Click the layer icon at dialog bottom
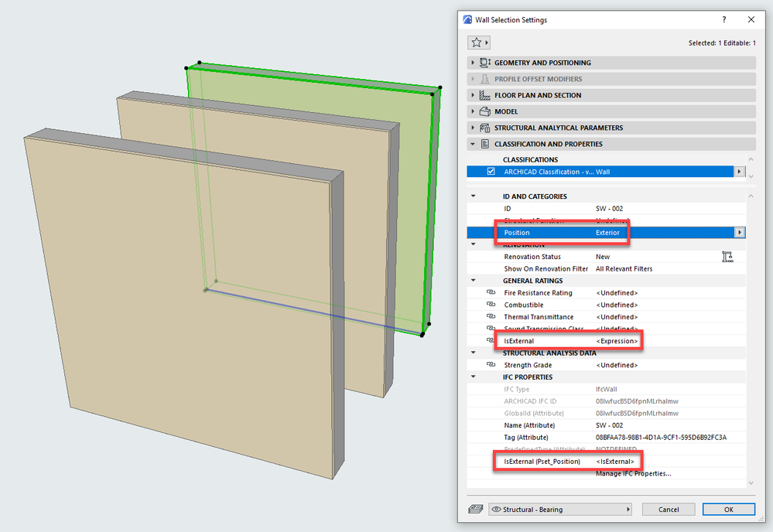Screen dimensions: 773x532 475,509
